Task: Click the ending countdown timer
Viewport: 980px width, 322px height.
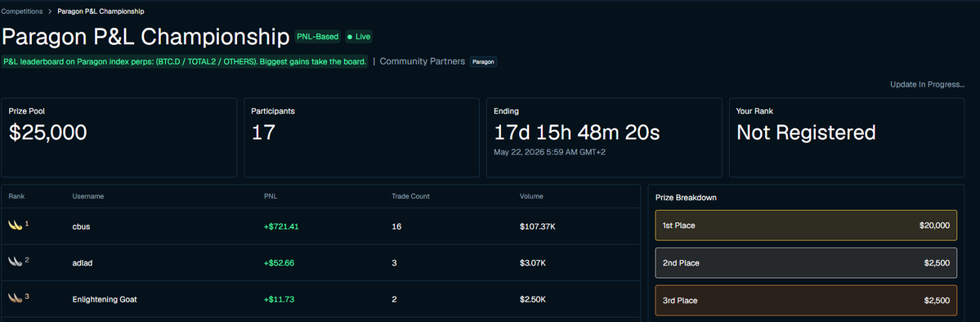Action: point(577,132)
